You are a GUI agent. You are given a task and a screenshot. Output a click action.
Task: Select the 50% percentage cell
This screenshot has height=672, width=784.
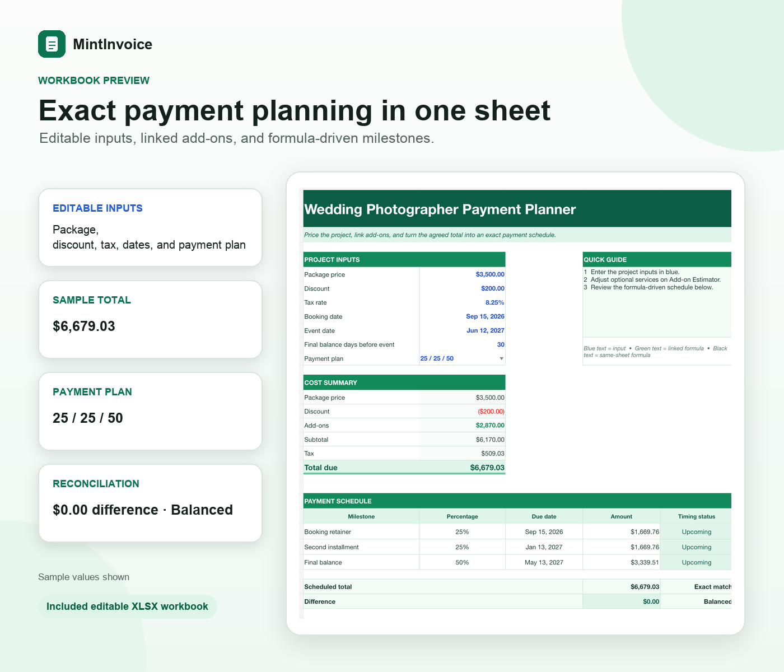tap(462, 562)
